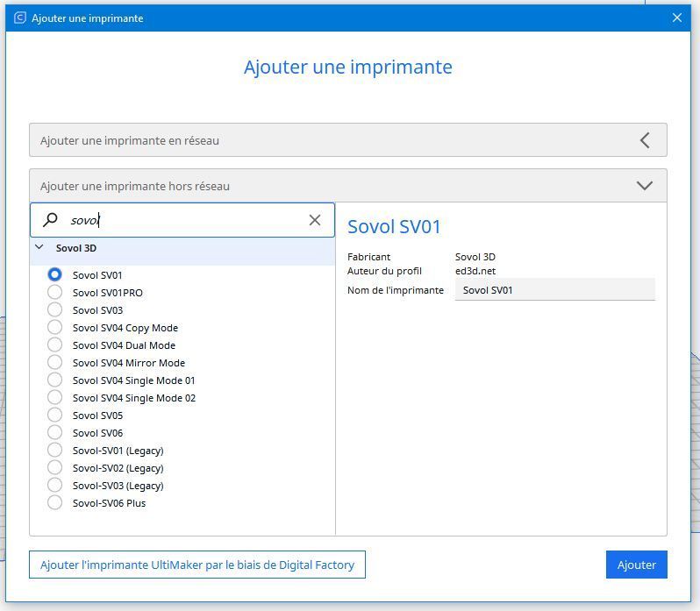
Task: Click the magnifying glass search icon
Action: (x=51, y=220)
